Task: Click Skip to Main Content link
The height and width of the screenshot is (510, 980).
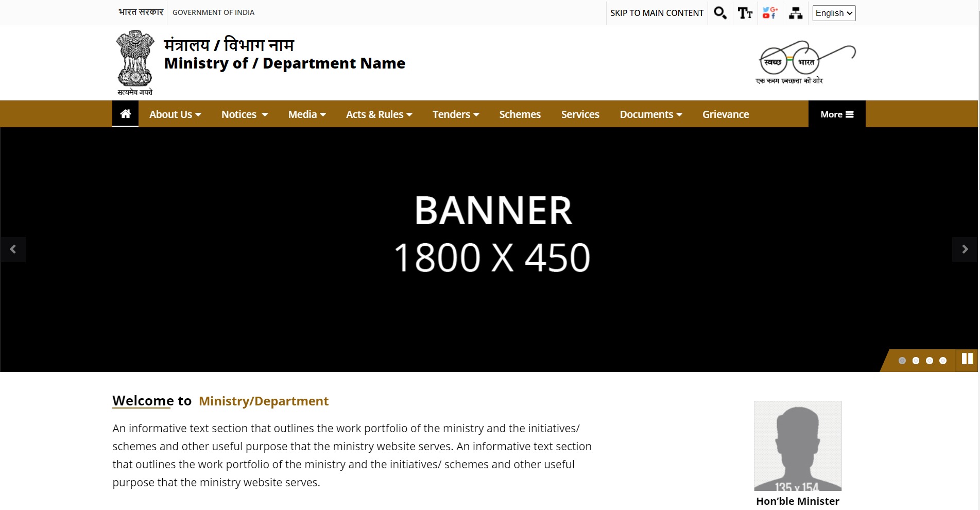Action: tap(657, 13)
